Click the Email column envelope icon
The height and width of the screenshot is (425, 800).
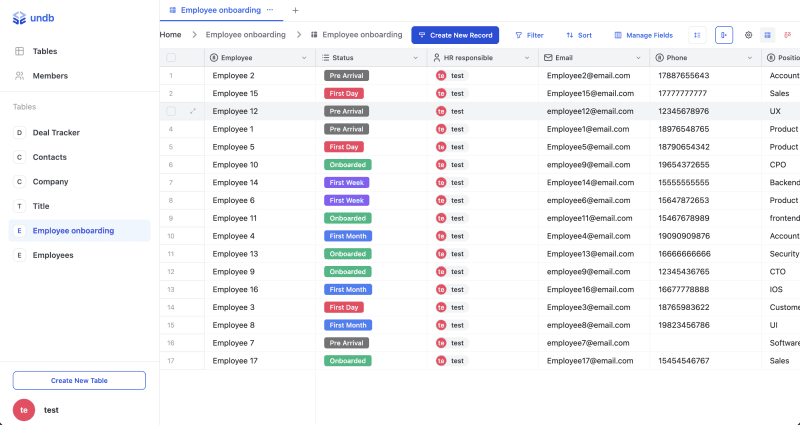(x=548, y=58)
